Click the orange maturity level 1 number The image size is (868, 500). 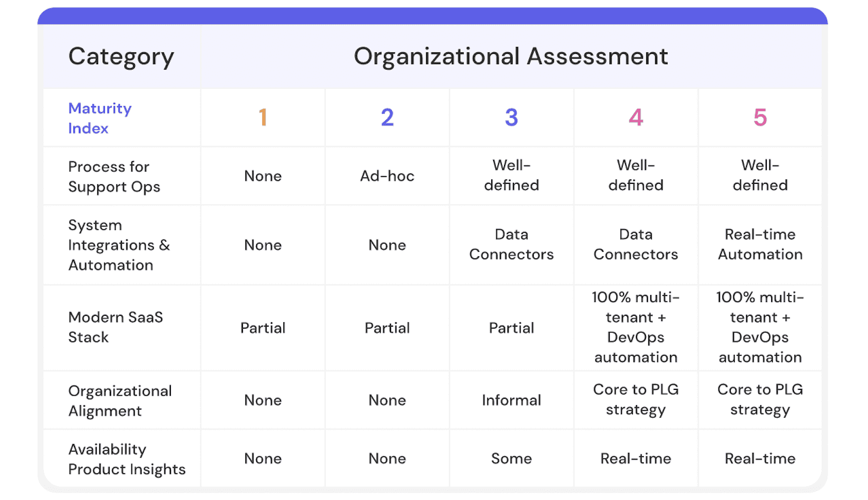(x=263, y=118)
